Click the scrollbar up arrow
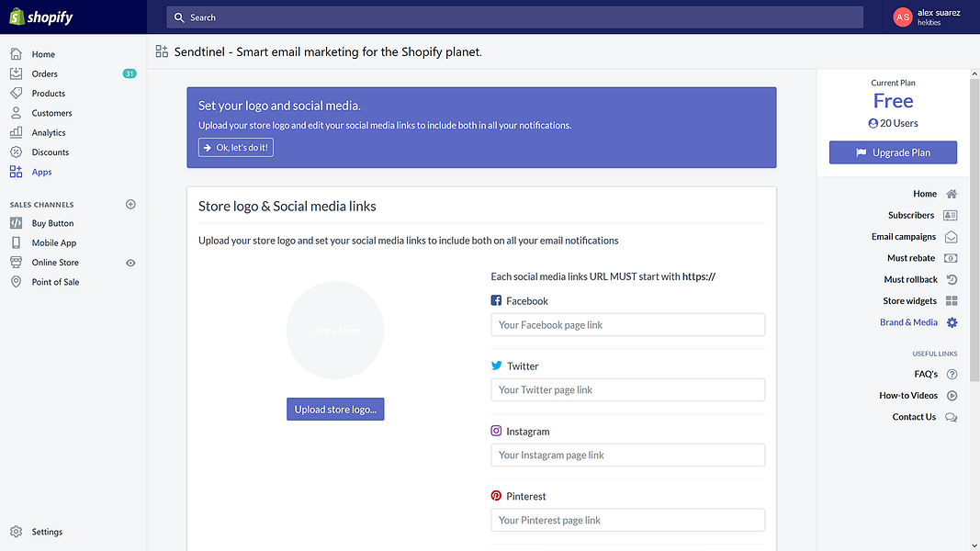 pyautogui.click(x=974, y=73)
